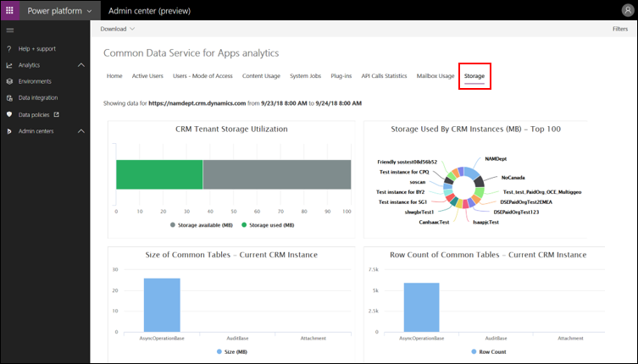Collapse the sidebar using the hamburger icon
Image resolution: width=638 pixels, height=364 pixels.
pos(9,30)
